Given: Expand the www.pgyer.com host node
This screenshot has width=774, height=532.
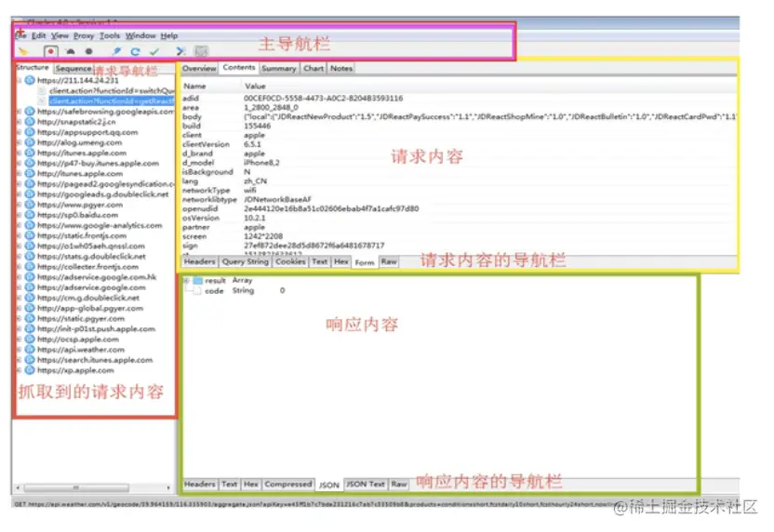Looking at the screenshot, I should tap(20, 205).
